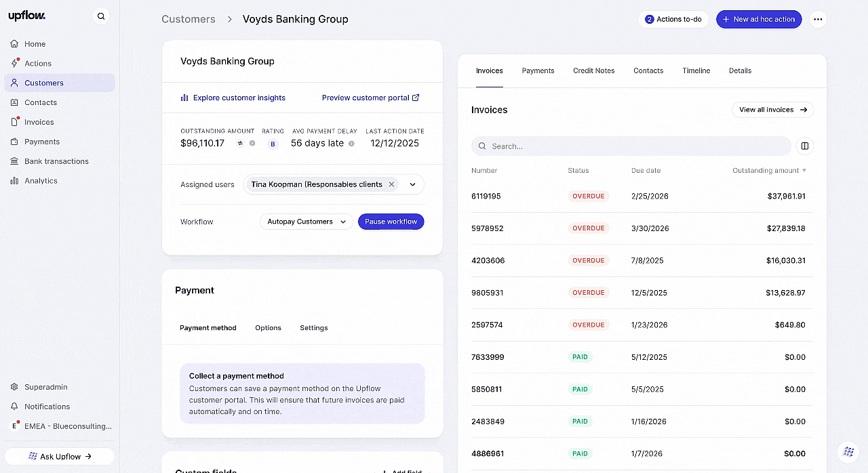The image size is (868, 473).
Task: Click the Payments wallet icon in sidebar
Action: [x=14, y=142]
